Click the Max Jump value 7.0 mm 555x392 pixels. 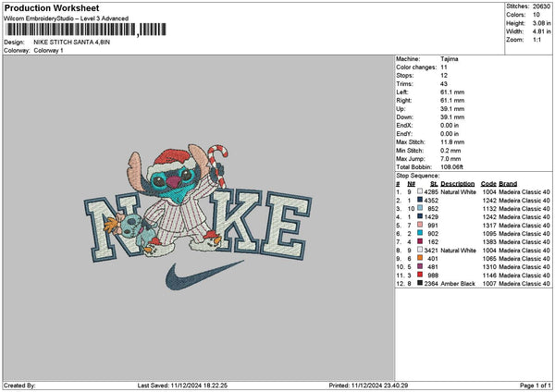450,159
